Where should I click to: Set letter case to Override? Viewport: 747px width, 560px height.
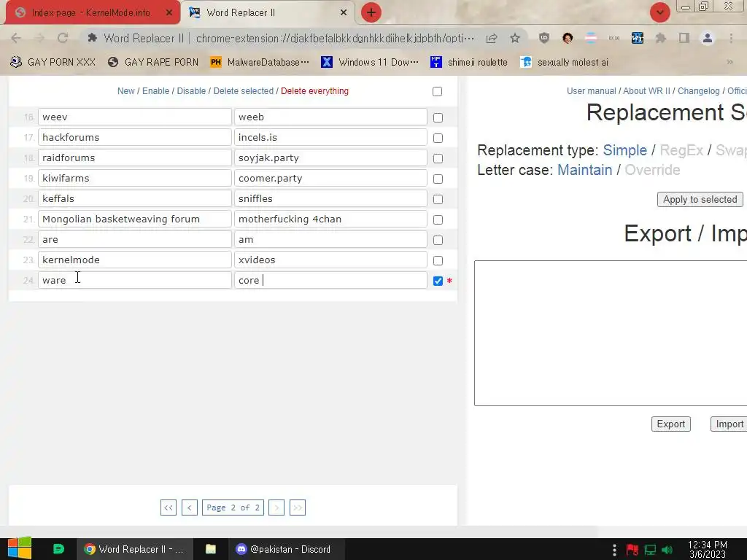(x=652, y=170)
